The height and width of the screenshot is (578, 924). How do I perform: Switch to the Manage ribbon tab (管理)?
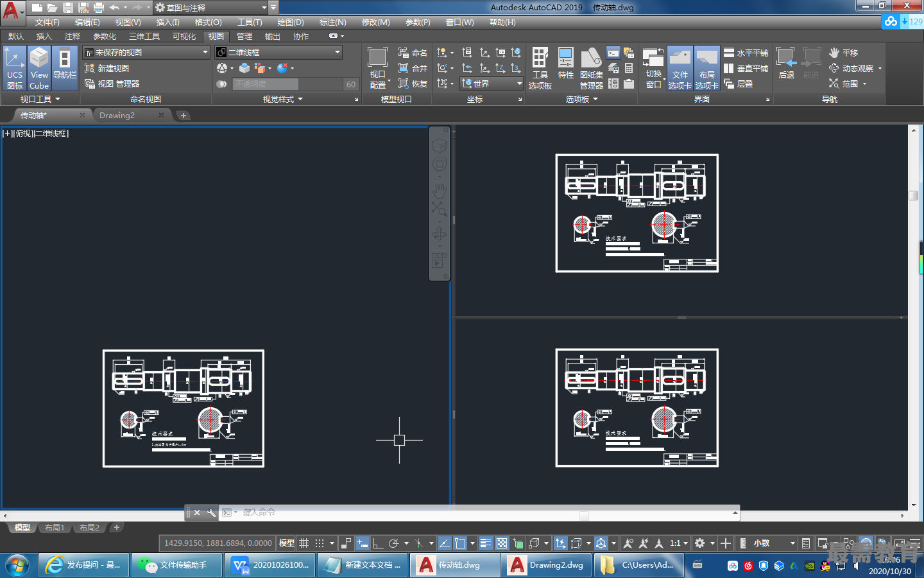244,36
